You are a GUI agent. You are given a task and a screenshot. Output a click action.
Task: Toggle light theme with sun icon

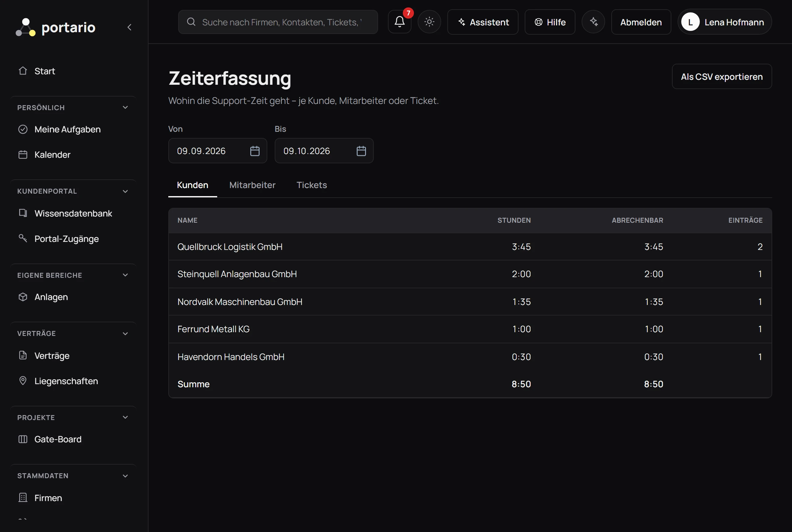click(x=429, y=22)
